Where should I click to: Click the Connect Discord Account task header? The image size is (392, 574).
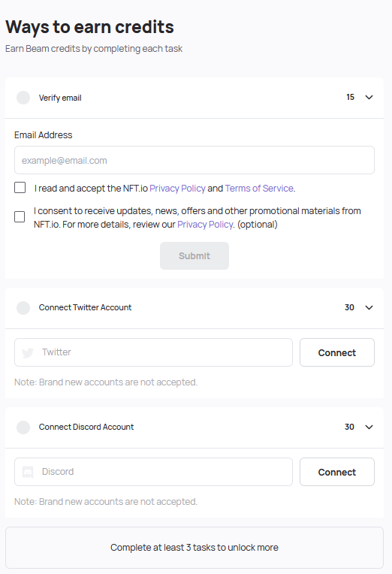click(x=194, y=427)
